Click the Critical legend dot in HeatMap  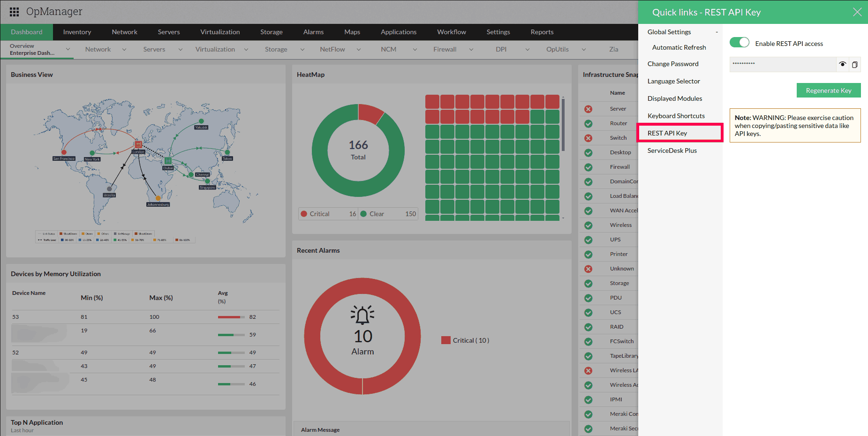point(304,214)
